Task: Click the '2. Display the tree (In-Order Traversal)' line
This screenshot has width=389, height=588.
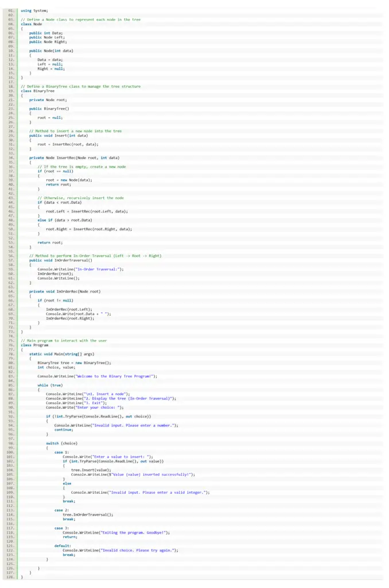Action: (x=111, y=399)
